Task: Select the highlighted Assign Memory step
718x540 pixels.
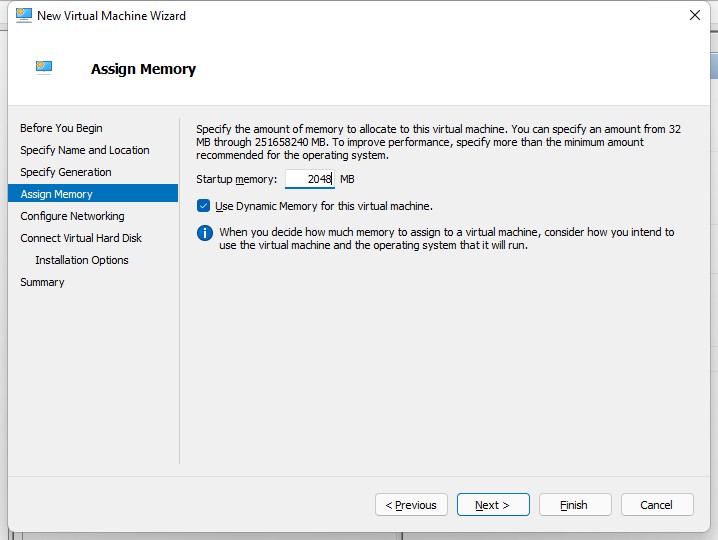Action: coord(93,193)
